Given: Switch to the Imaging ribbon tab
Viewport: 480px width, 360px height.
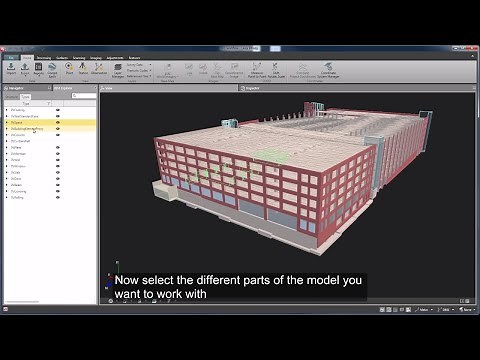Looking at the screenshot, I should pyautogui.click(x=96, y=58).
